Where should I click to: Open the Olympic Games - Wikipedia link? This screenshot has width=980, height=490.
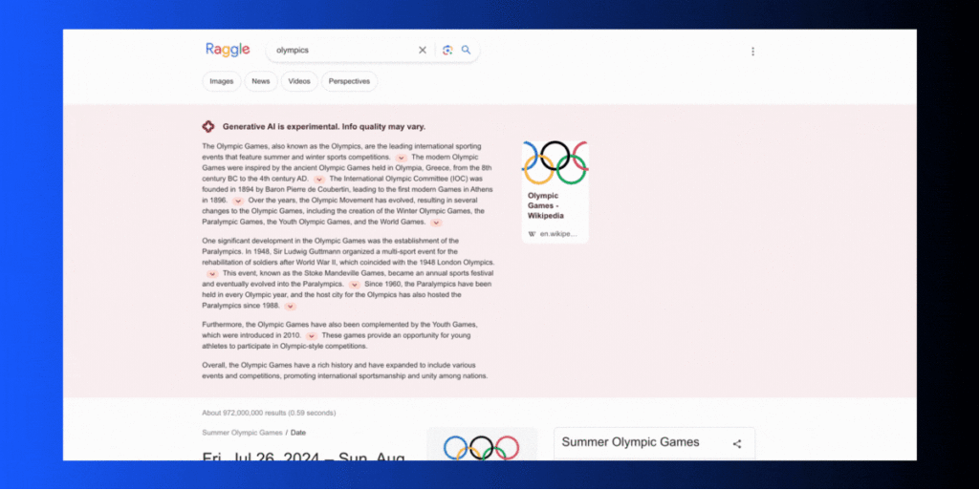point(545,205)
